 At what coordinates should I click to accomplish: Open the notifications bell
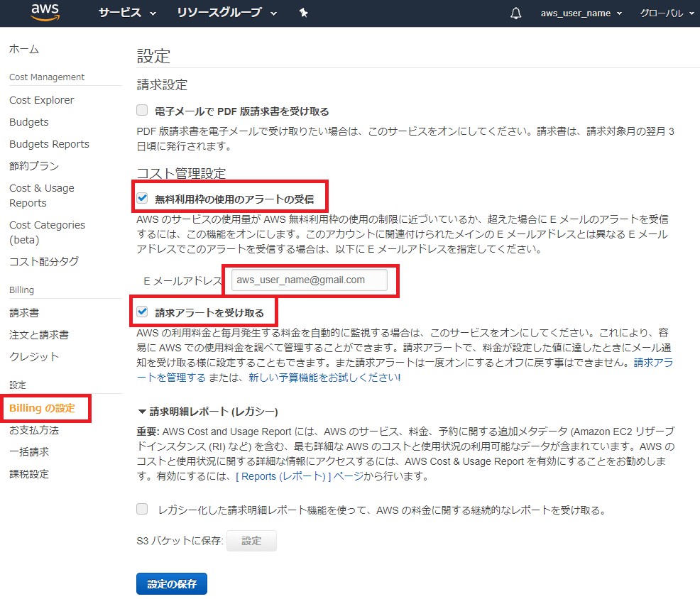(x=515, y=13)
